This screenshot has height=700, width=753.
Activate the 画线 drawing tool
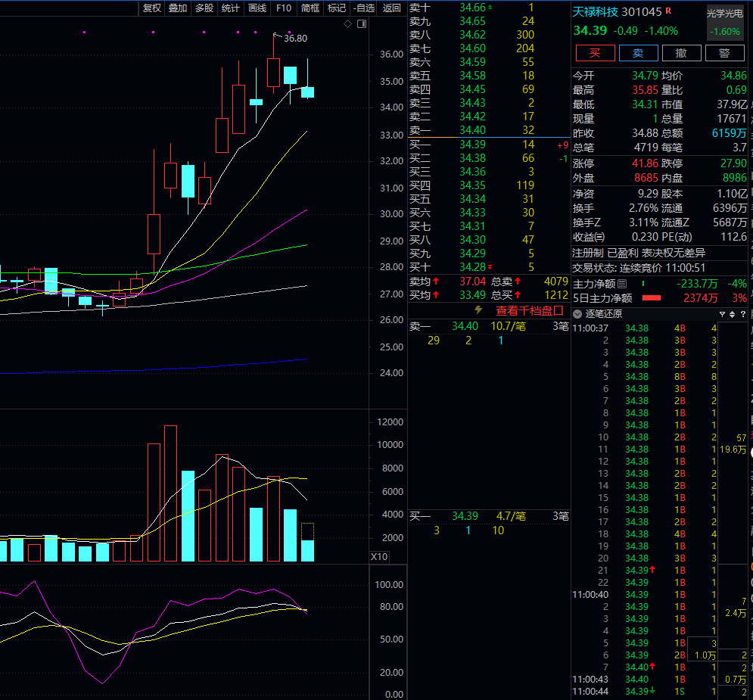(257, 8)
